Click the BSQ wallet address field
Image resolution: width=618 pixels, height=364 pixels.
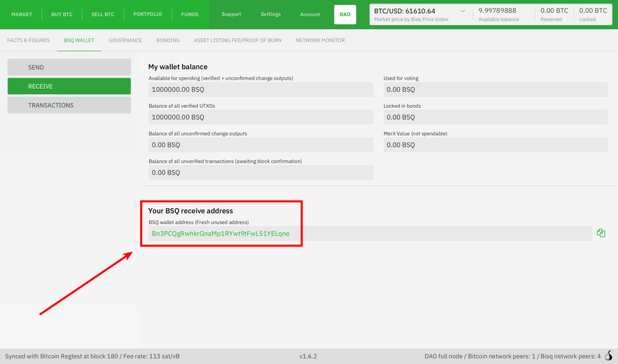[x=369, y=234]
